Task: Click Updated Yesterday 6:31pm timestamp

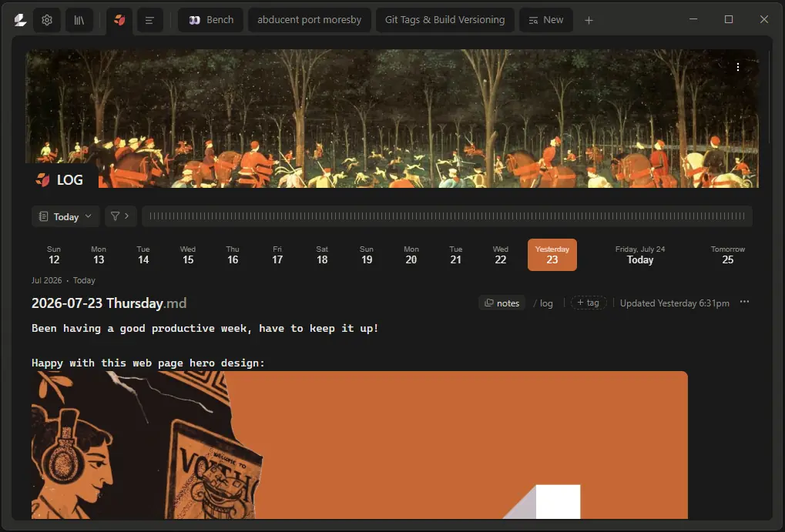Action: point(674,303)
